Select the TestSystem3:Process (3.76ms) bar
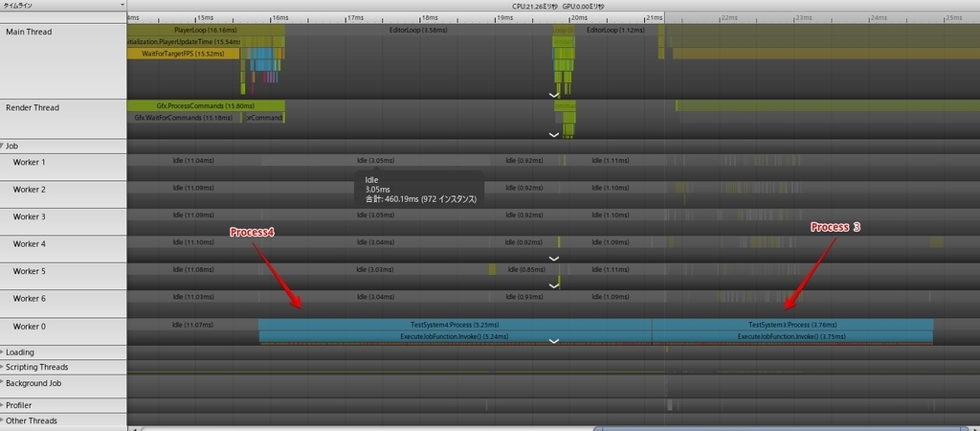This screenshot has height=431, width=980. (x=792, y=325)
